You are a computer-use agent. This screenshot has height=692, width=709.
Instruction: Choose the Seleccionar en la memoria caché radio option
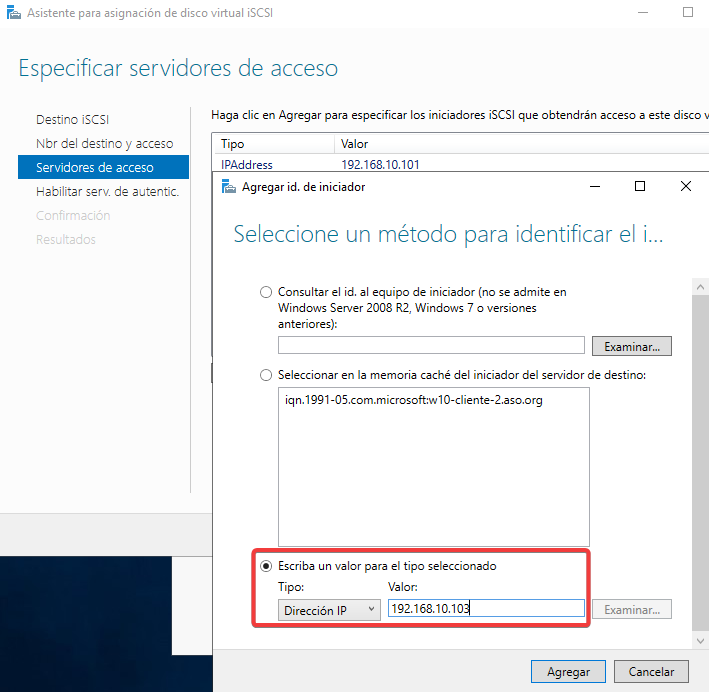266,375
